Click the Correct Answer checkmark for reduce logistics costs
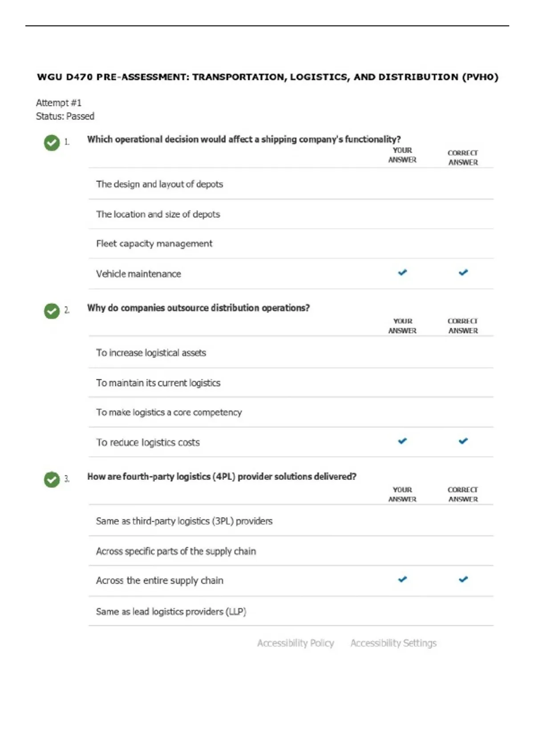 pyautogui.click(x=463, y=441)
